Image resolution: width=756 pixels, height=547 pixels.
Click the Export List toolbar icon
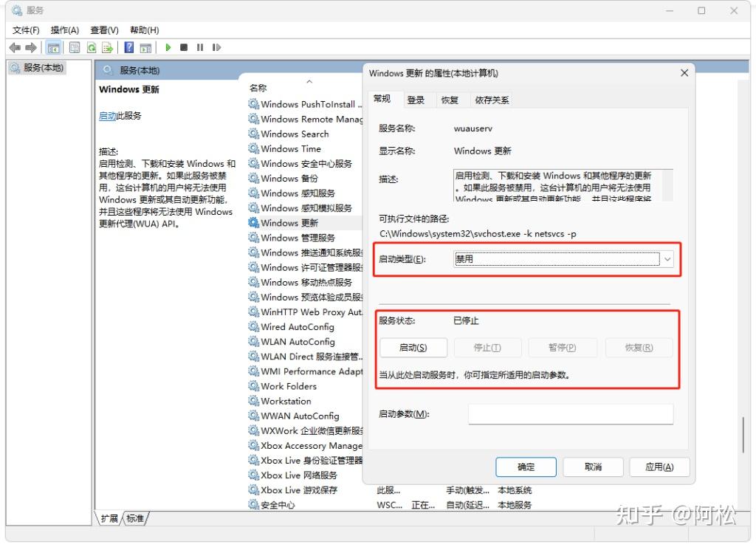108,47
